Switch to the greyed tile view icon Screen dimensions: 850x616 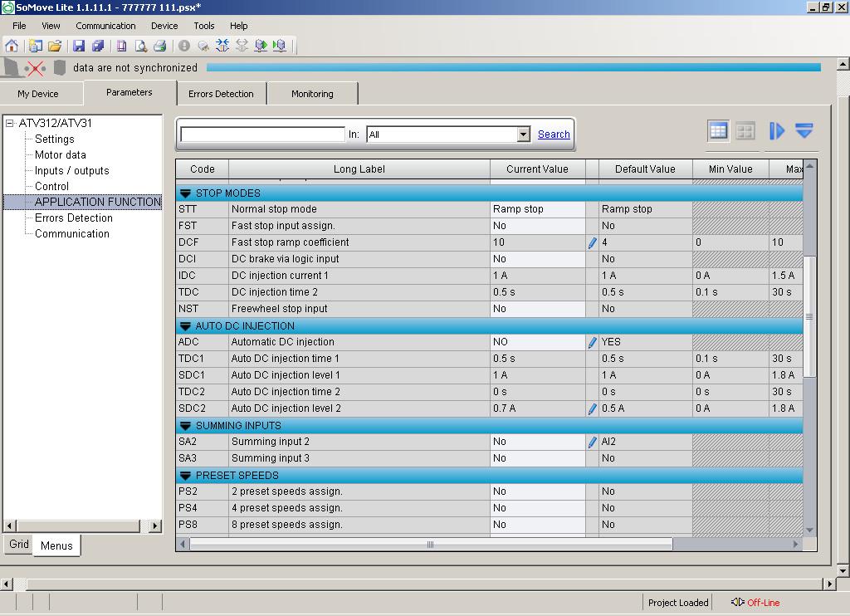(745, 130)
